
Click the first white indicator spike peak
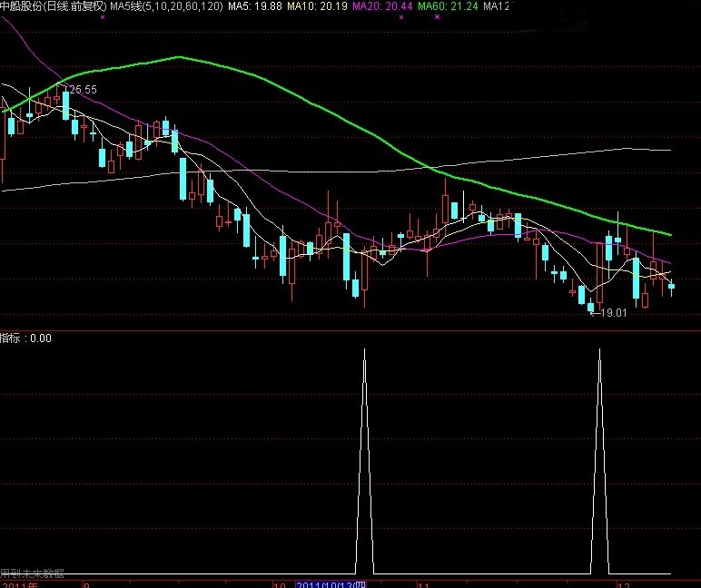365,351
